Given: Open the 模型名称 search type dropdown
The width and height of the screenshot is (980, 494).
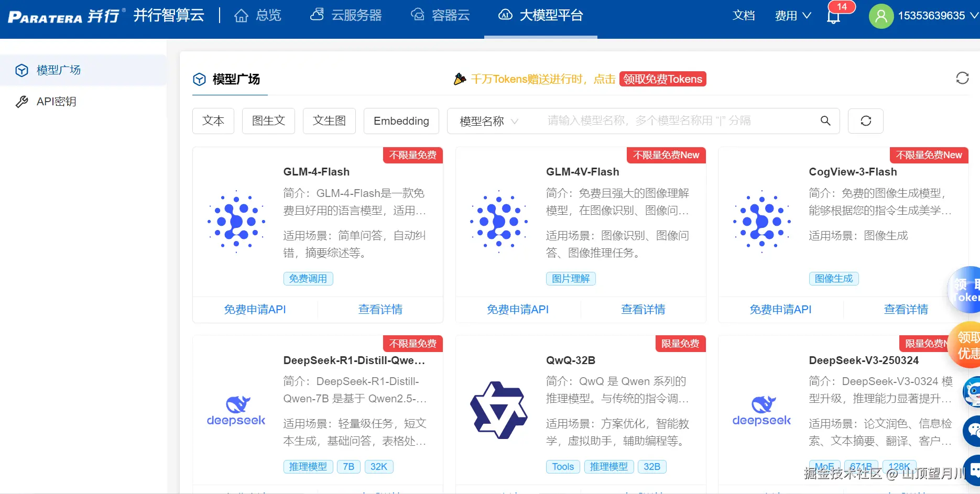Looking at the screenshot, I should (489, 122).
